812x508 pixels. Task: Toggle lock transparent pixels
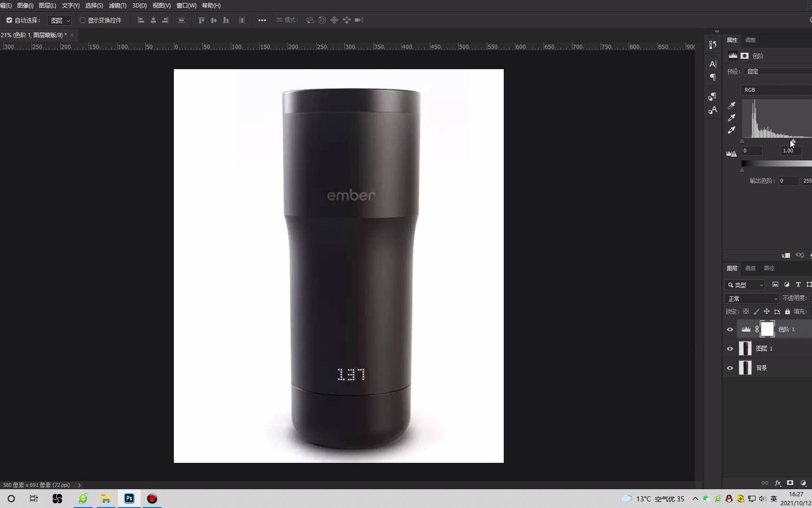(x=746, y=311)
